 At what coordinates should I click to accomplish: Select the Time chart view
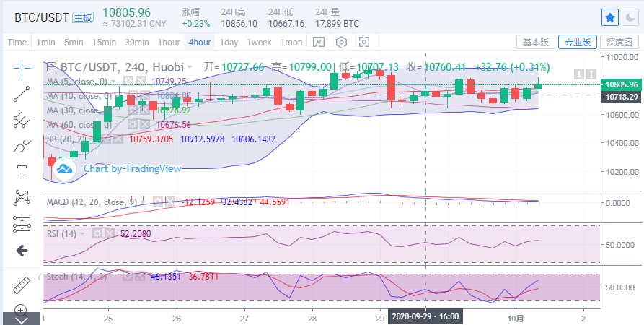click(x=17, y=43)
